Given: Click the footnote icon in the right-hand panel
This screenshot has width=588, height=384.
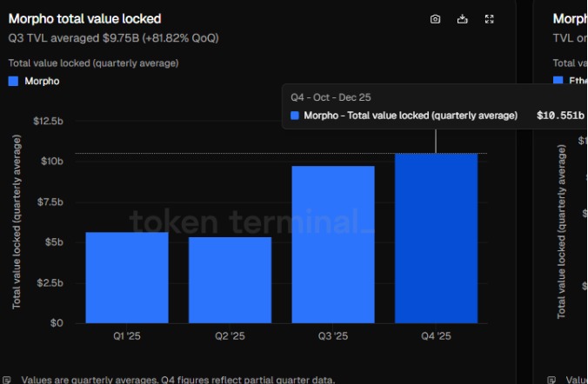Looking at the screenshot, I should (551, 380).
